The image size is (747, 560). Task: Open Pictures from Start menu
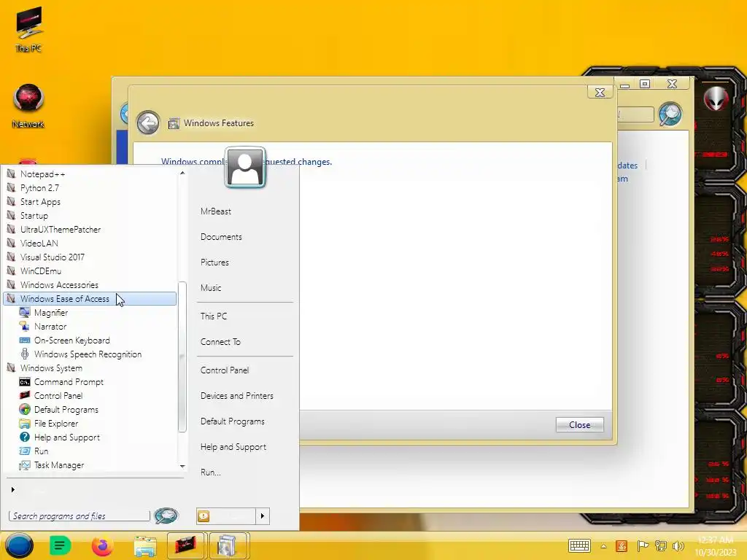click(214, 262)
